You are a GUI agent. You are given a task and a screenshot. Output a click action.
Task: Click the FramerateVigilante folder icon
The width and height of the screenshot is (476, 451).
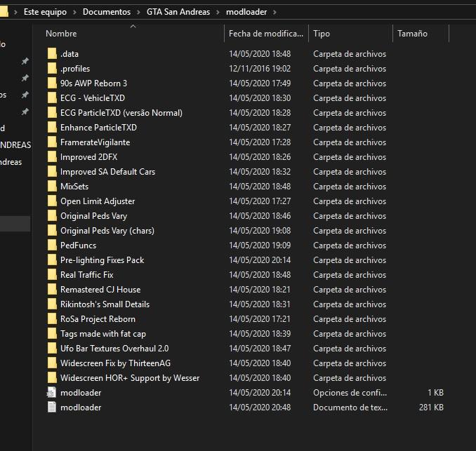tap(52, 142)
